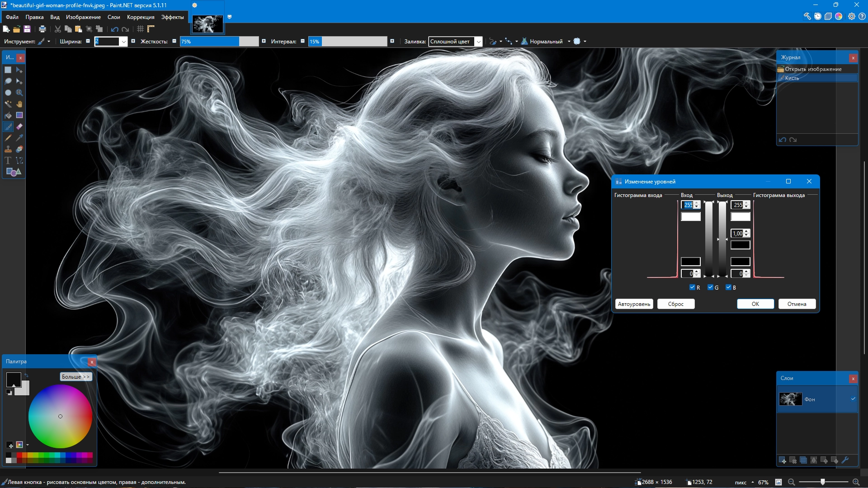Screen dimensions: 868x488
Task: Pick the Gradient tool
Action: (x=19, y=115)
